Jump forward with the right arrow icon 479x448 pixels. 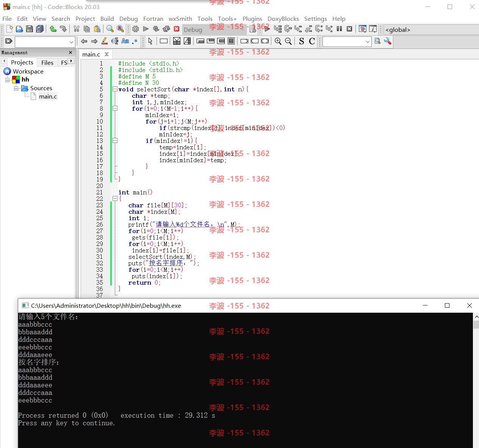click(94, 41)
